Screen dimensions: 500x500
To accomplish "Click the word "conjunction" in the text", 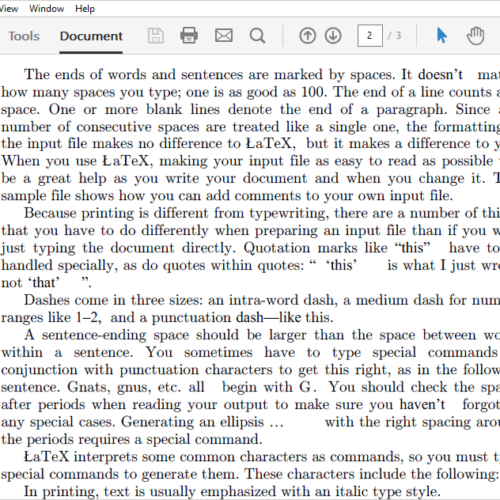I will click(39, 370).
